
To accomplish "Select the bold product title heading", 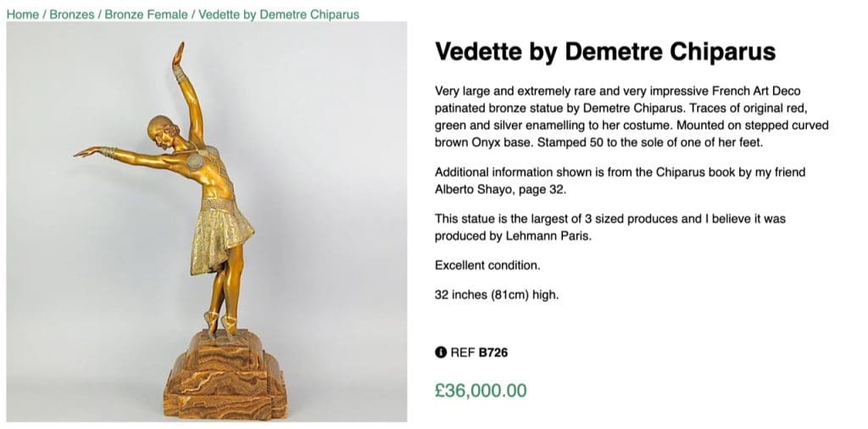I will pyautogui.click(x=604, y=52).
